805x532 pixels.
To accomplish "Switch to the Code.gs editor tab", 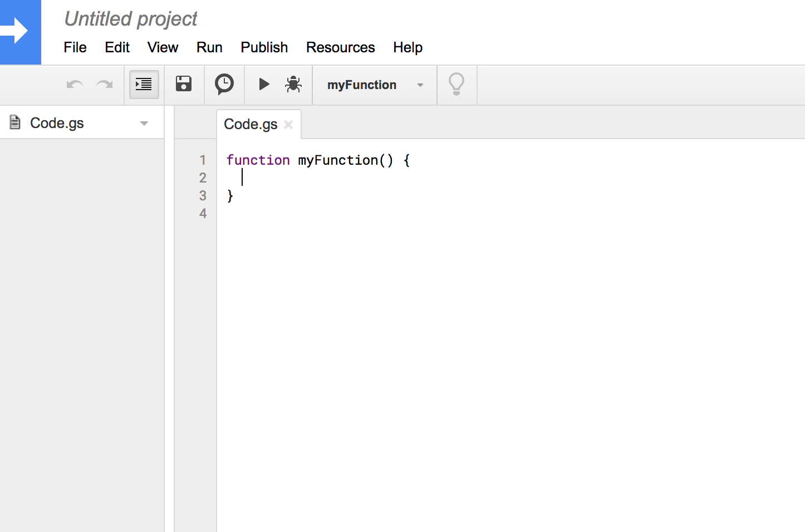I will [251, 124].
